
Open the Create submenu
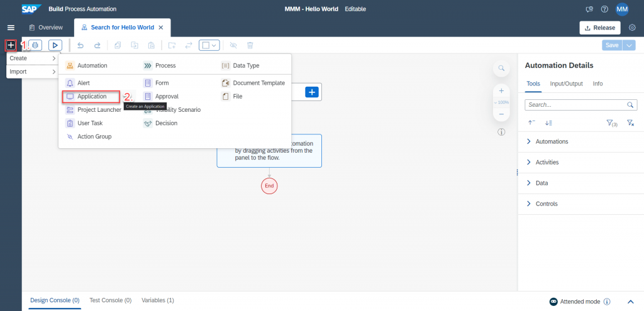pos(33,58)
